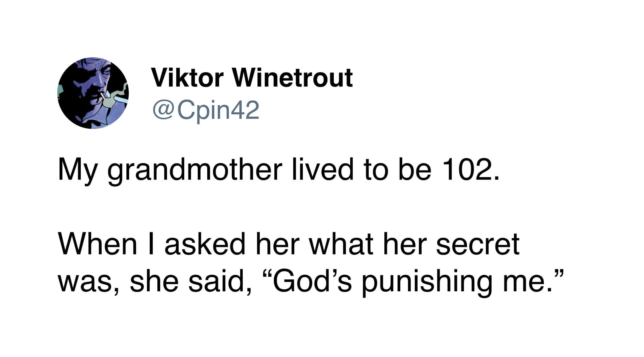Click the cigarette in the avatar image
Image resolution: width=644 pixels, height=357 pixels.
pos(103,95)
